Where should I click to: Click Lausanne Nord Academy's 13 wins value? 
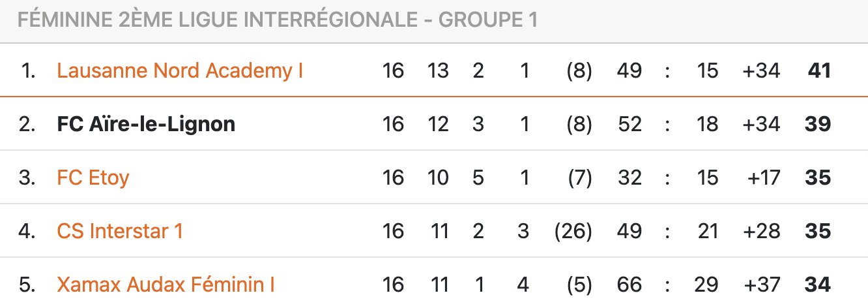click(438, 70)
